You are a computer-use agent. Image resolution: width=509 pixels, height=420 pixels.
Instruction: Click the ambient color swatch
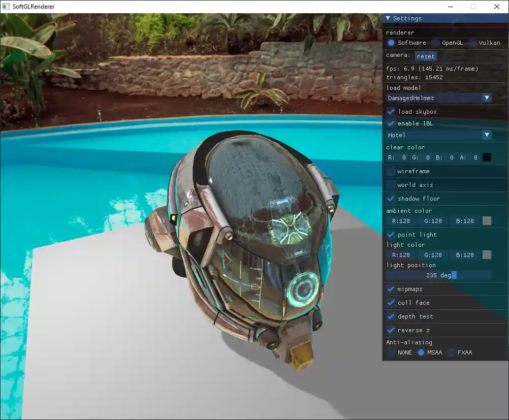click(487, 221)
